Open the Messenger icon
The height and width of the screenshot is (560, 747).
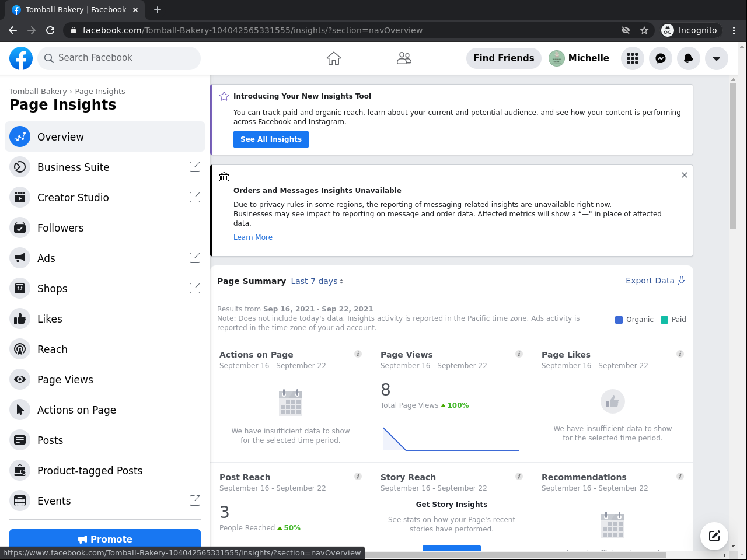[x=661, y=58]
